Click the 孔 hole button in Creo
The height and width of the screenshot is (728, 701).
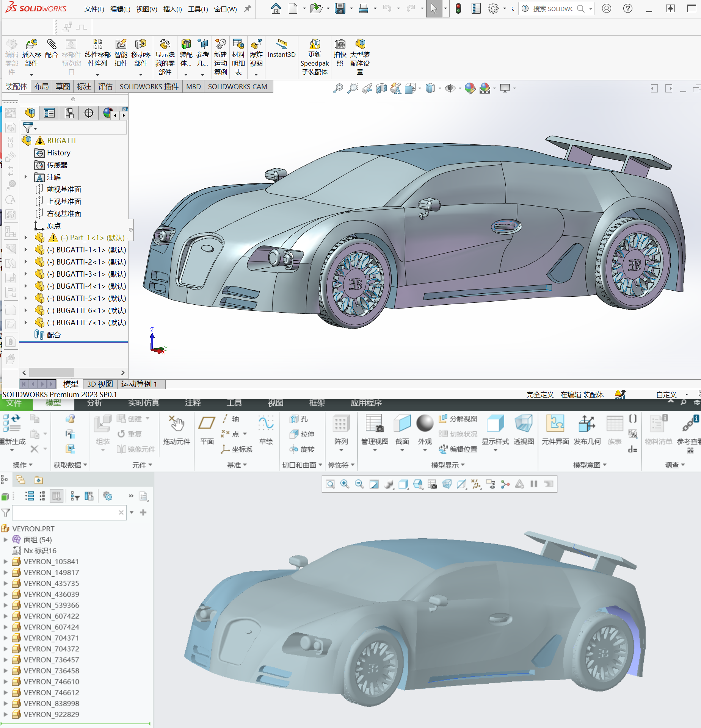click(299, 419)
